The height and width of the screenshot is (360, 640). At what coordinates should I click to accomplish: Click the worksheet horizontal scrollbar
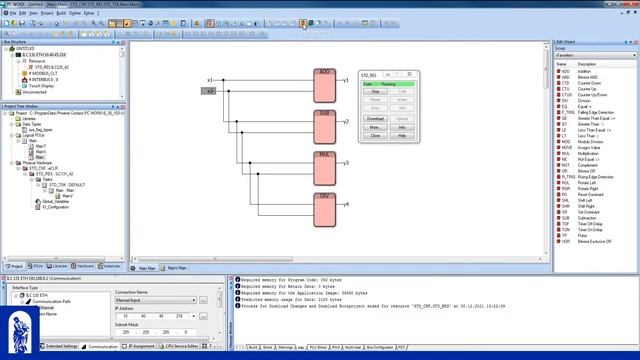[x=215, y=259]
